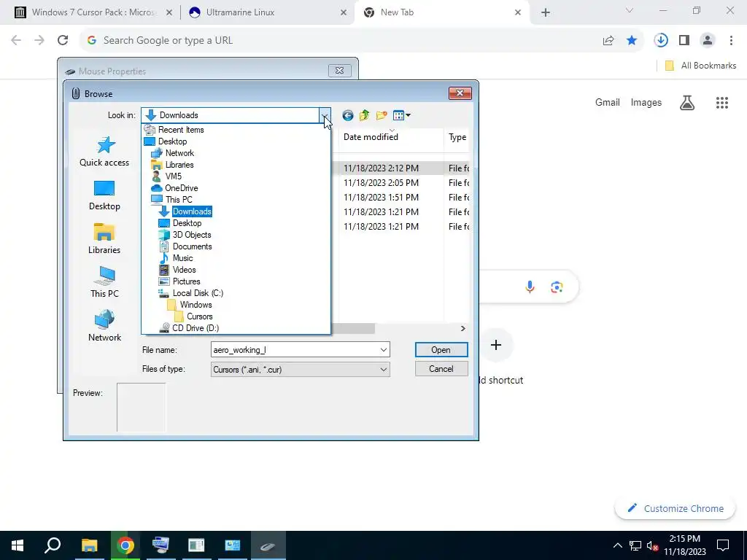Screen dimensions: 747x560
Task: Open a new Chrome tab with plus button
Action: (546, 13)
